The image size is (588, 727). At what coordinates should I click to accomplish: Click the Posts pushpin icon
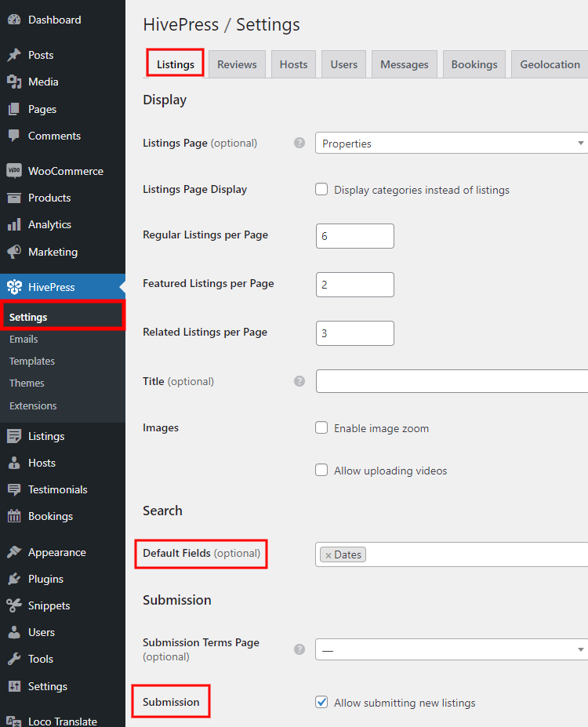14,55
